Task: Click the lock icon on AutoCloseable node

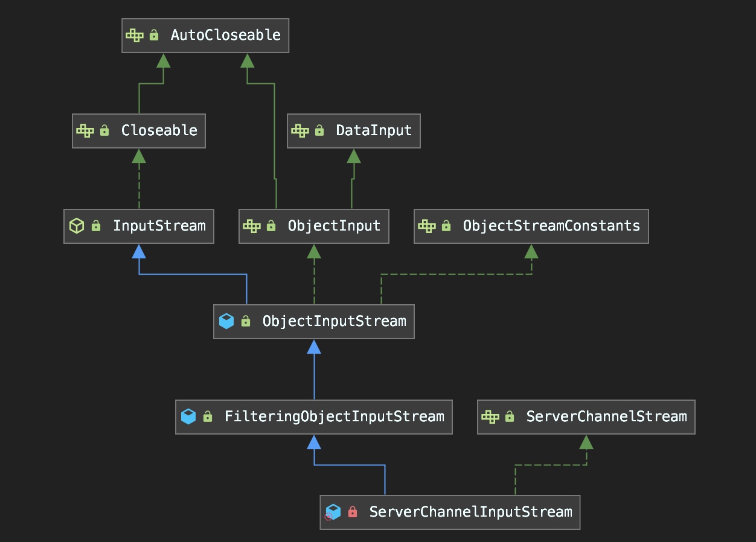Action: [x=154, y=35]
